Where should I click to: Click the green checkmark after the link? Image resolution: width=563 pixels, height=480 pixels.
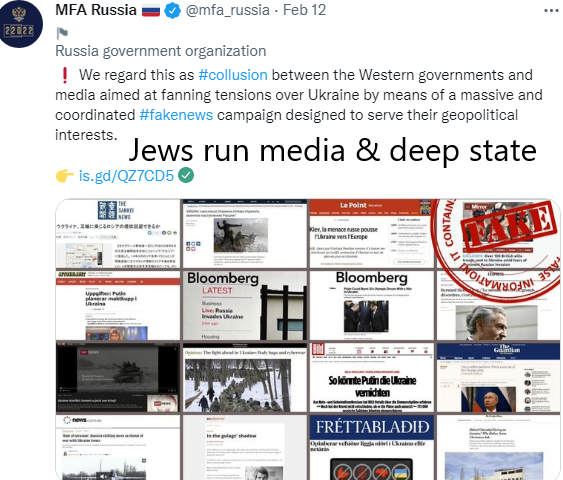[186, 175]
